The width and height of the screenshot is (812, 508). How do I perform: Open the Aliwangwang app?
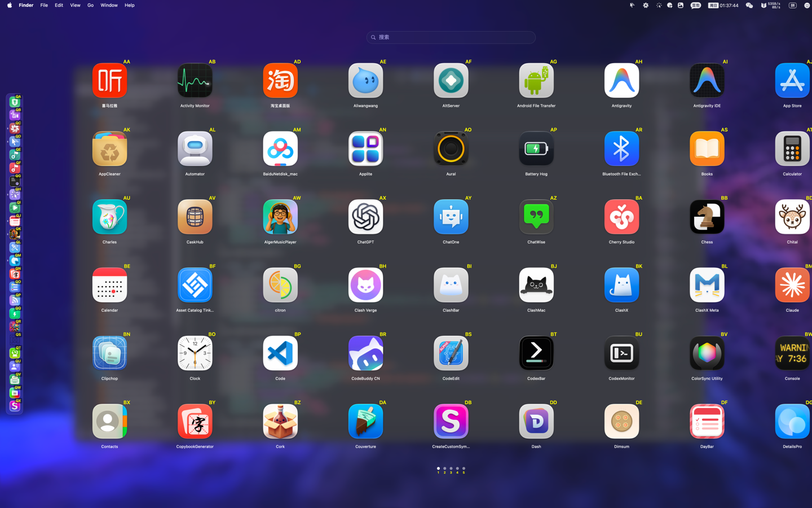(365, 81)
